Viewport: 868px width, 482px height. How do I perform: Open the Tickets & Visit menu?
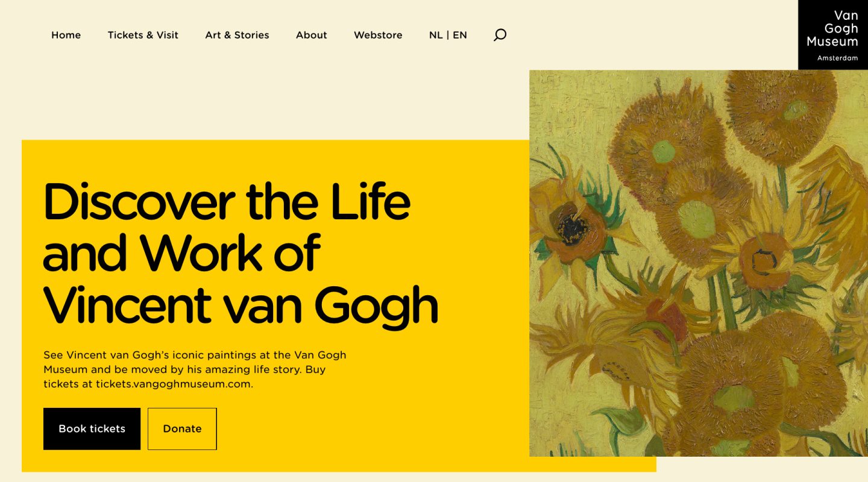pos(143,35)
